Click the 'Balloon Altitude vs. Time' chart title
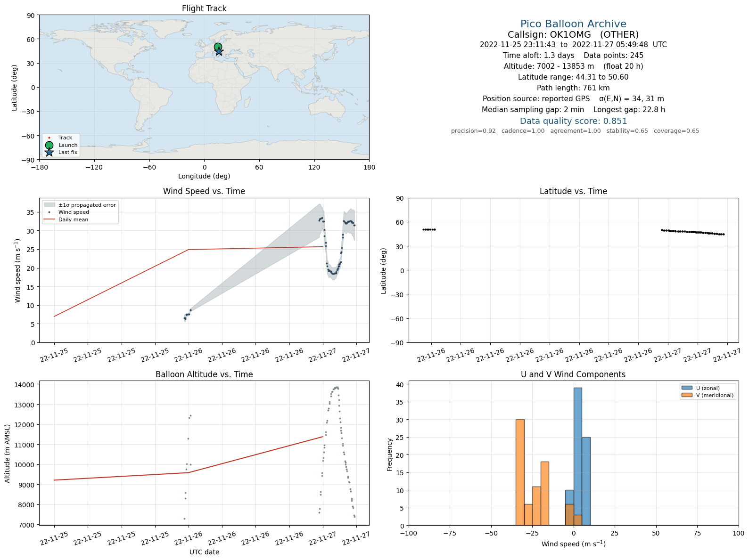Screen dimensions: 749x560 [204, 374]
